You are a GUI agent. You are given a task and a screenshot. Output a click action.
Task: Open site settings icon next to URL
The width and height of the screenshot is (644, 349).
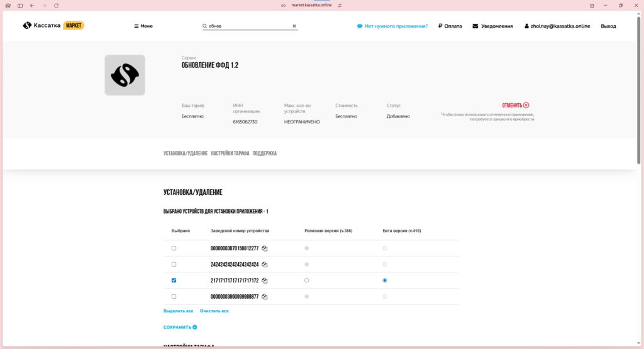[340, 5]
